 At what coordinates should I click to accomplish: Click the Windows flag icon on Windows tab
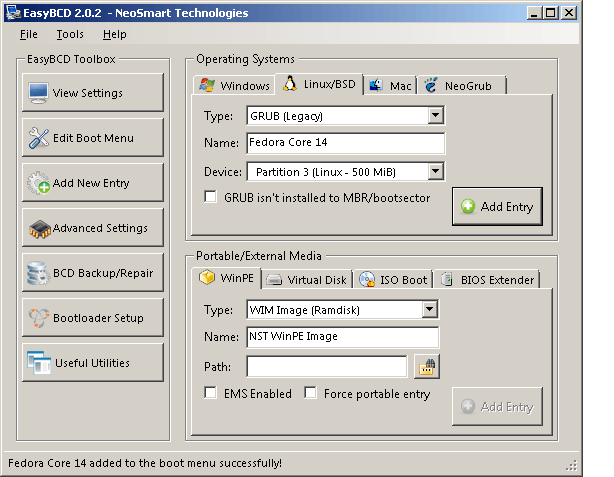tap(207, 85)
